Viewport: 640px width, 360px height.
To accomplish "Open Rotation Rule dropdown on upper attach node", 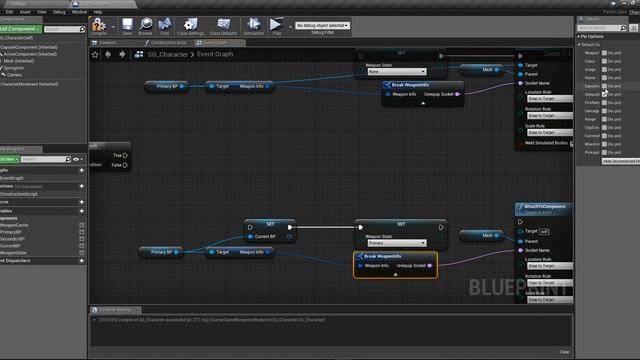I will [549, 116].
